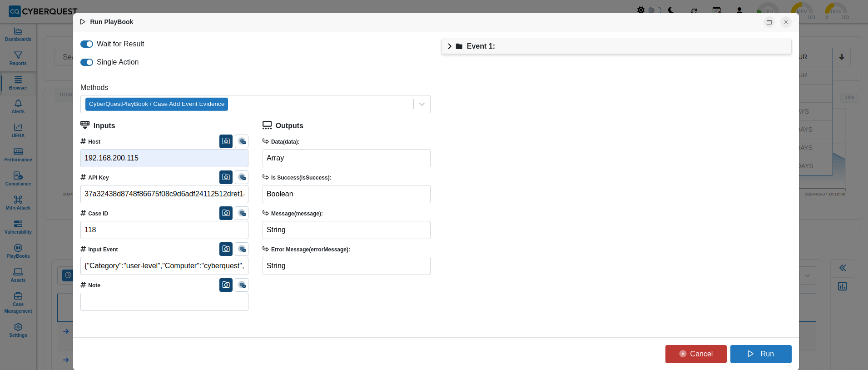
Task: Click the Host variable link icon
Action: 242,141
